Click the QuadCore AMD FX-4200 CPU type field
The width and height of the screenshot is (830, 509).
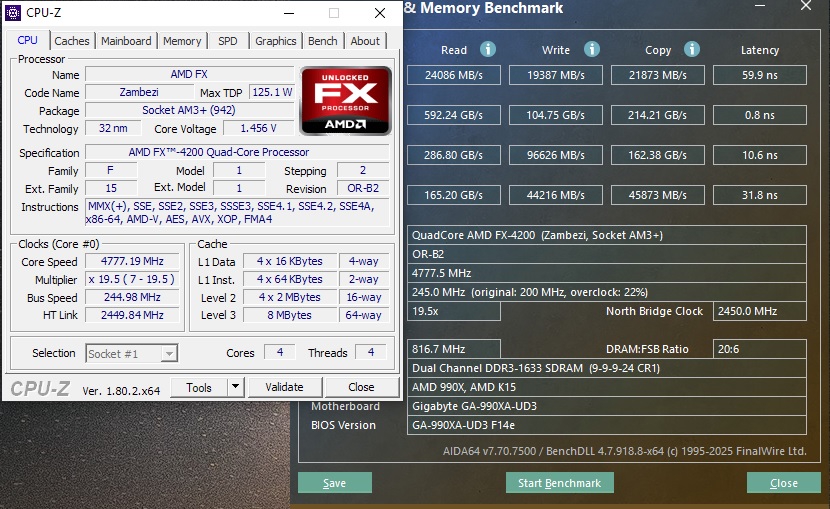[x=607, y=235]
